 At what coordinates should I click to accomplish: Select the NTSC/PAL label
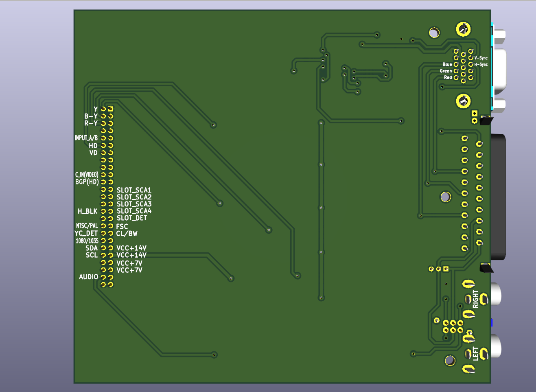point(87,226)
